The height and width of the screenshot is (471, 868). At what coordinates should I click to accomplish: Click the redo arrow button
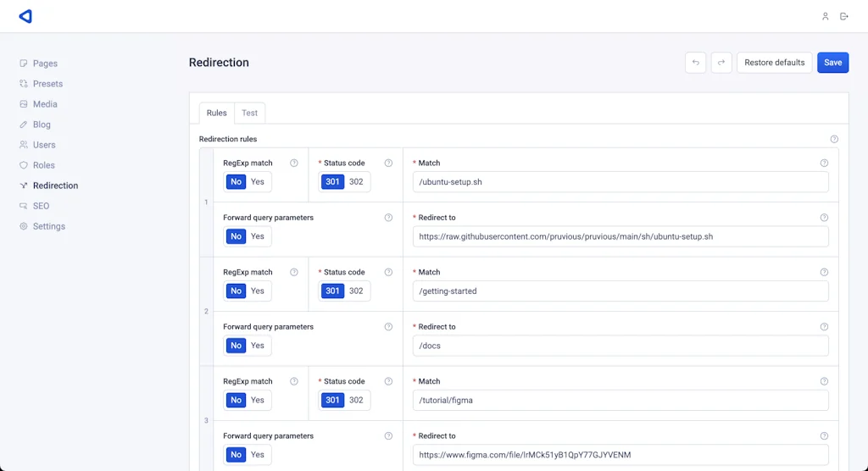click(x=721, y=63)
